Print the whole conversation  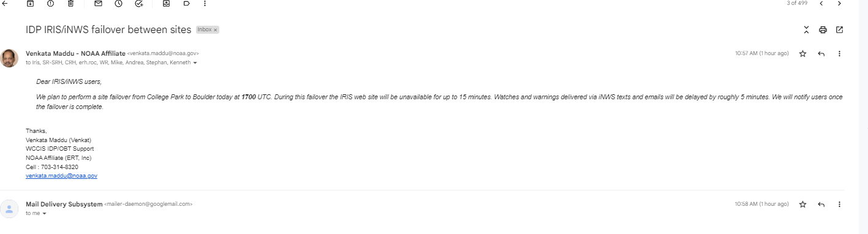coord(823,29)
